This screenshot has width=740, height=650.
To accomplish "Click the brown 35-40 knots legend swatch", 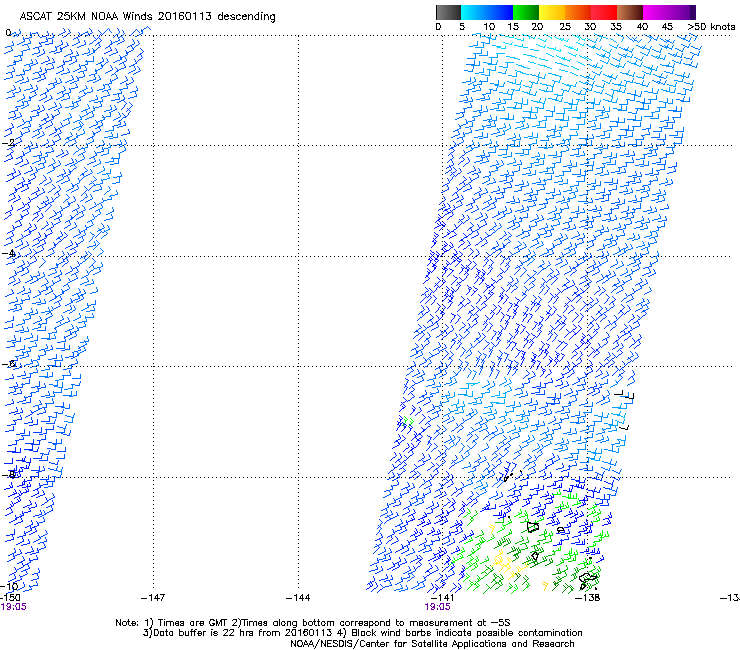I will (630, 12).
